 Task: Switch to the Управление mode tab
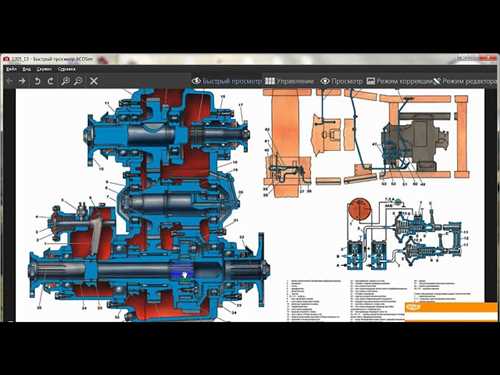[x=290, y=81]
